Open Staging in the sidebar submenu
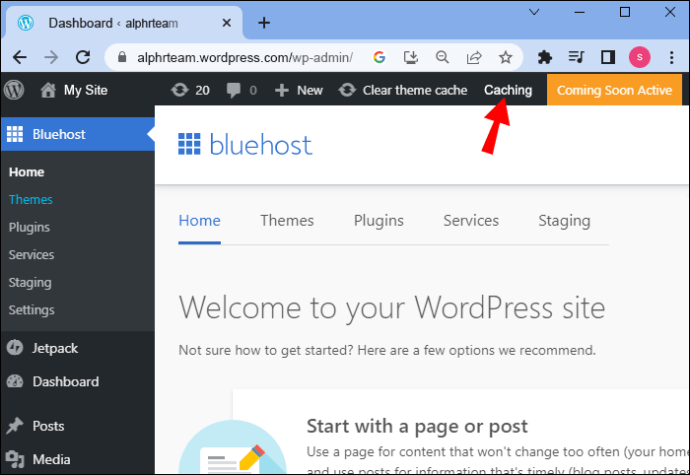The image size is (690, 475). pos(30,283)
